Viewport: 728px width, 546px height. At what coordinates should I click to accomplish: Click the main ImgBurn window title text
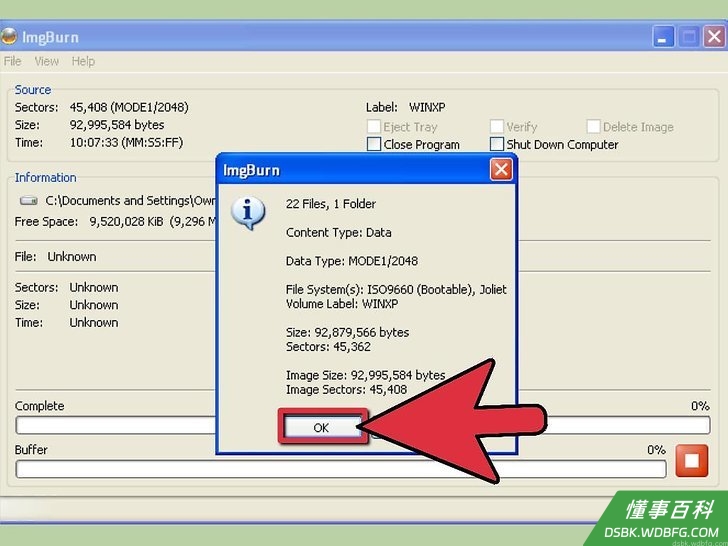50,37
